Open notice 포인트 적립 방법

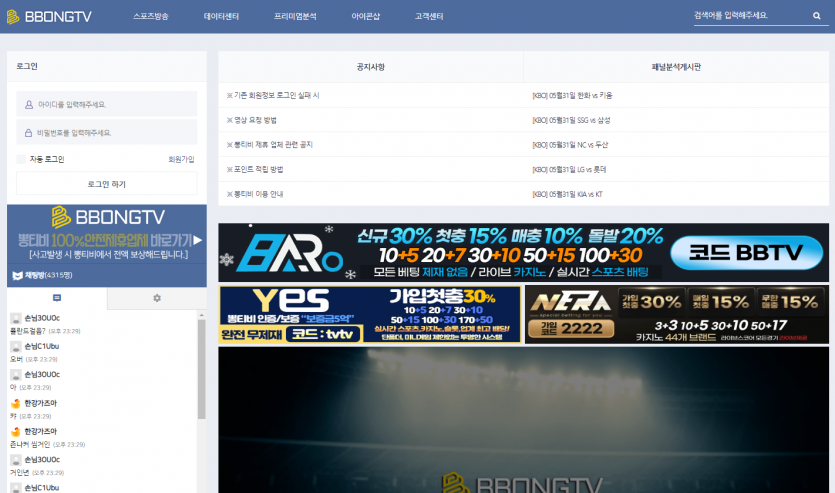click(x=255, y=169)
